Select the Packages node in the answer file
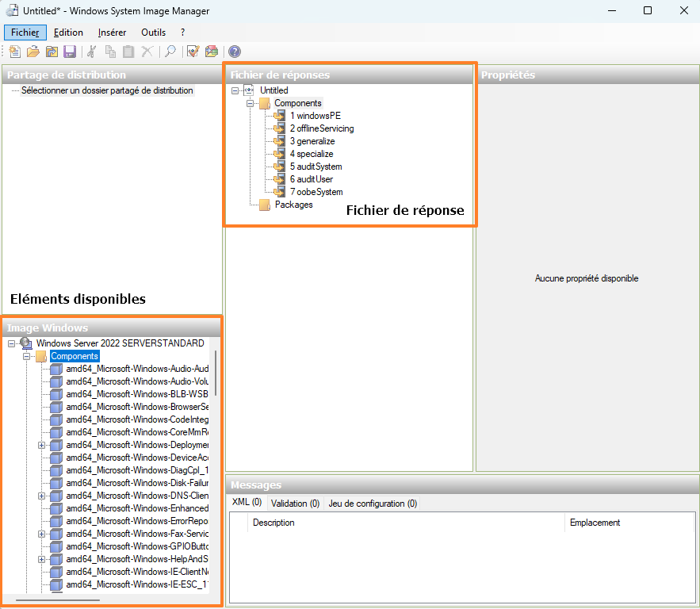Viewport: 700px width, 609px height. click(x=293, y=205)
